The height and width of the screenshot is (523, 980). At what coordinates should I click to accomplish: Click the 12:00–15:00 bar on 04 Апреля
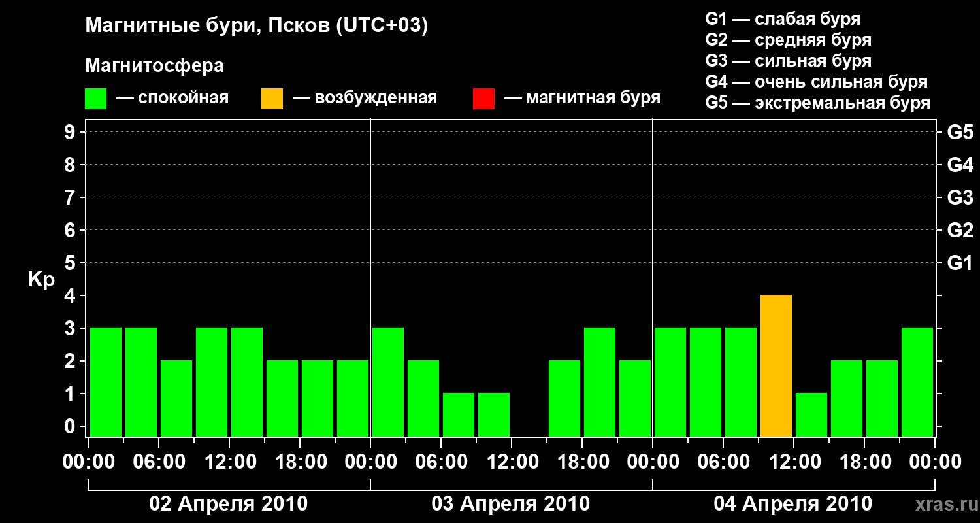[811, 415]
